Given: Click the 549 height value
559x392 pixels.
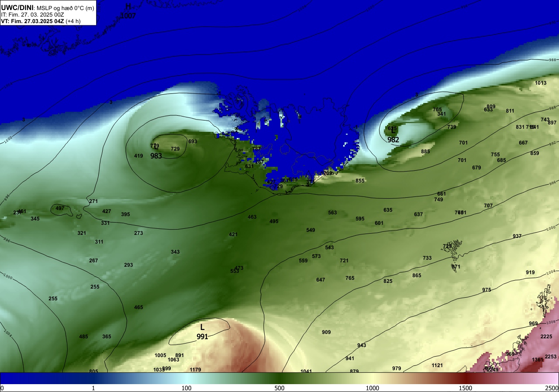Looking at the screenshot, I should click(311, 230).
